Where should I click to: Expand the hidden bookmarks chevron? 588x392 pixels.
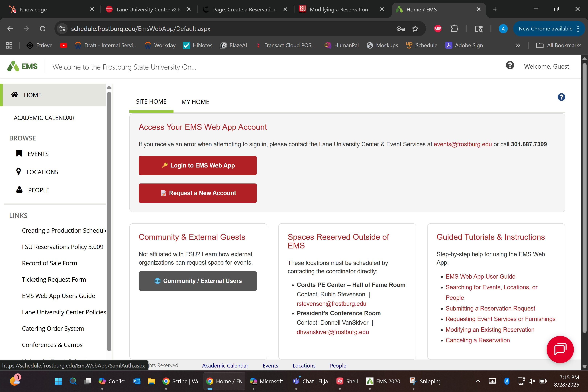tap(518, 46)
